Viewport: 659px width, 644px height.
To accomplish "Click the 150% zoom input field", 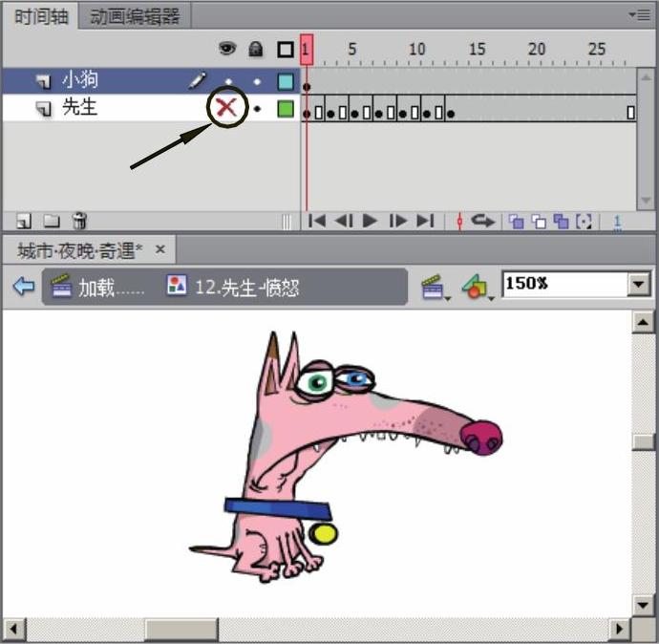I will tap(565, 284).
